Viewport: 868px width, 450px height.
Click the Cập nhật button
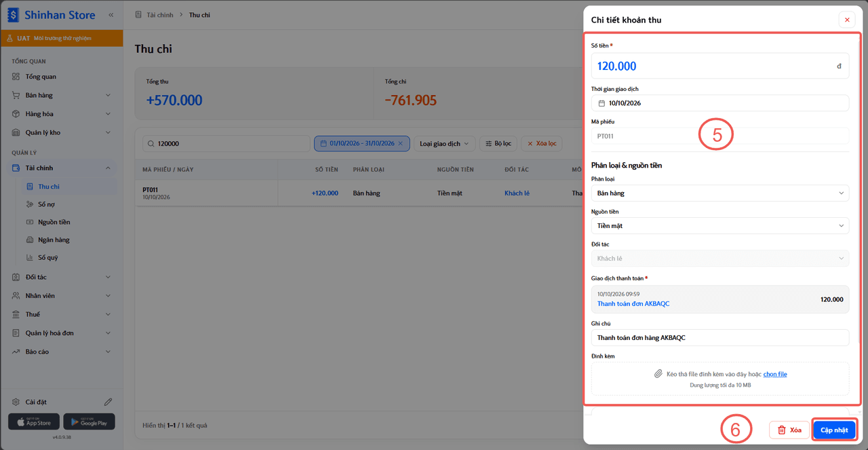(x=834, y=430)
